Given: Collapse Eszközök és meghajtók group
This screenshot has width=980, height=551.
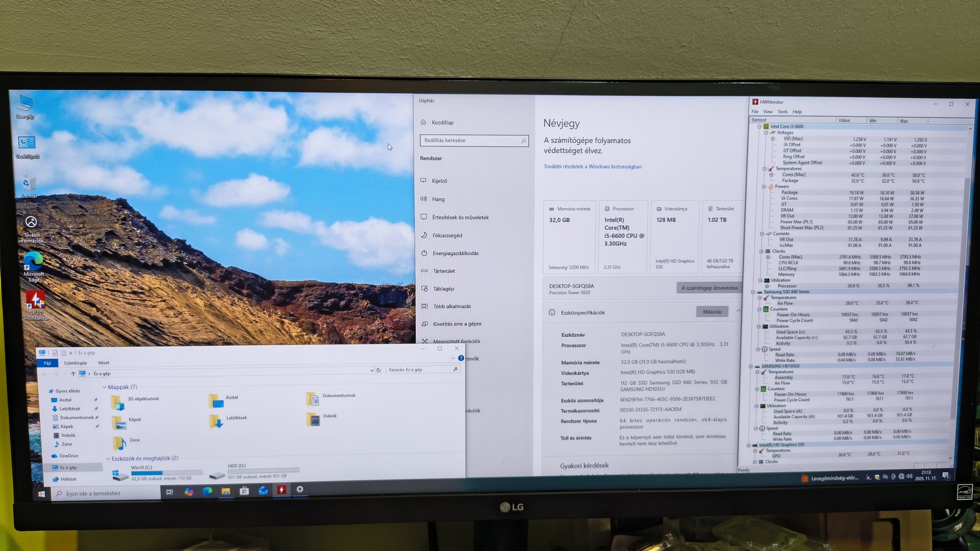Looking at the screenshot, I should (108, 458).
